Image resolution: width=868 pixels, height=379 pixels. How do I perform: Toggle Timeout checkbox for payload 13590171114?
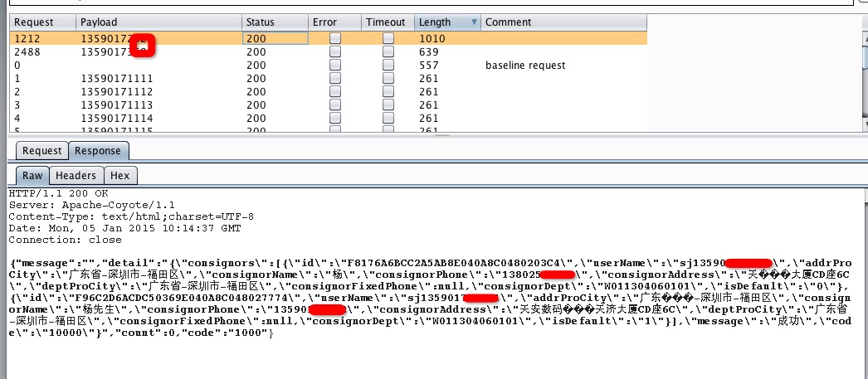[388, 118]
